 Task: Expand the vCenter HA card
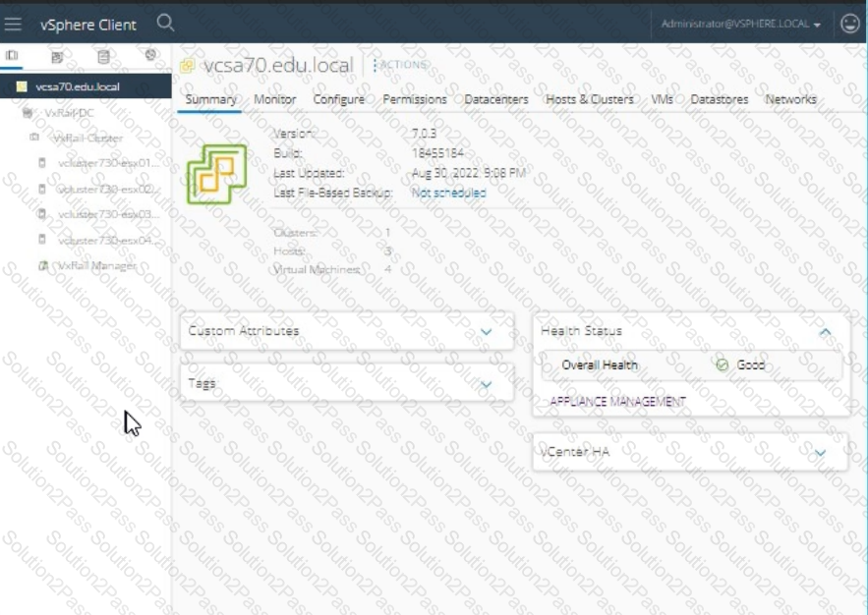point(820,453)
